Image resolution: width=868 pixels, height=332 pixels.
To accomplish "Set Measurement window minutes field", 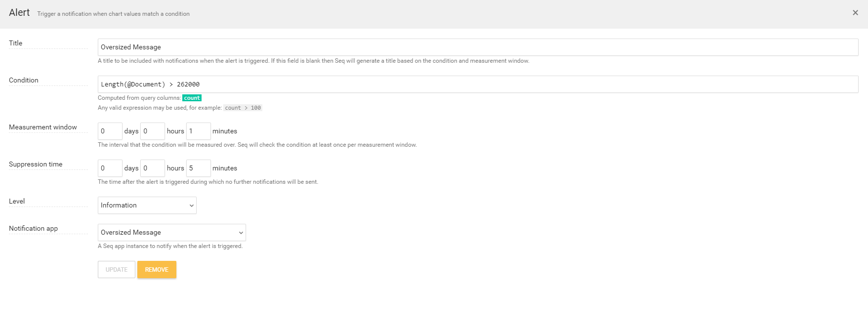I will click(x=198, y=131).
